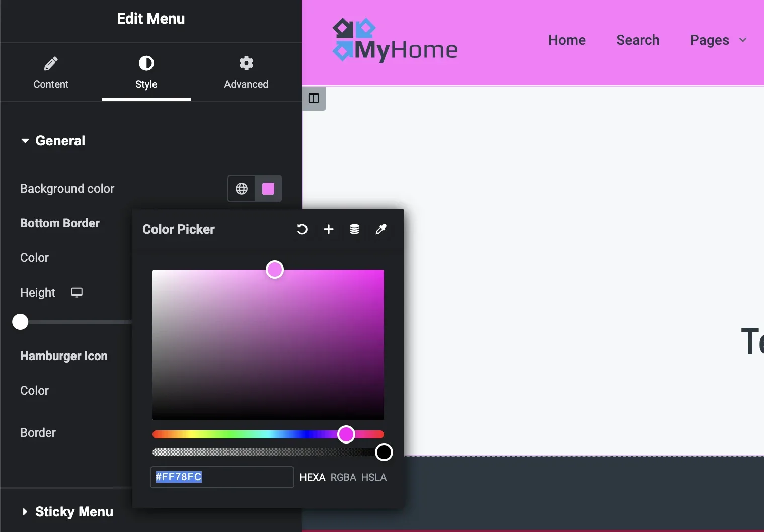This screenshot has width=764, height=532.
Task: Click the Bottom Border heading
Action: (60, 223)
